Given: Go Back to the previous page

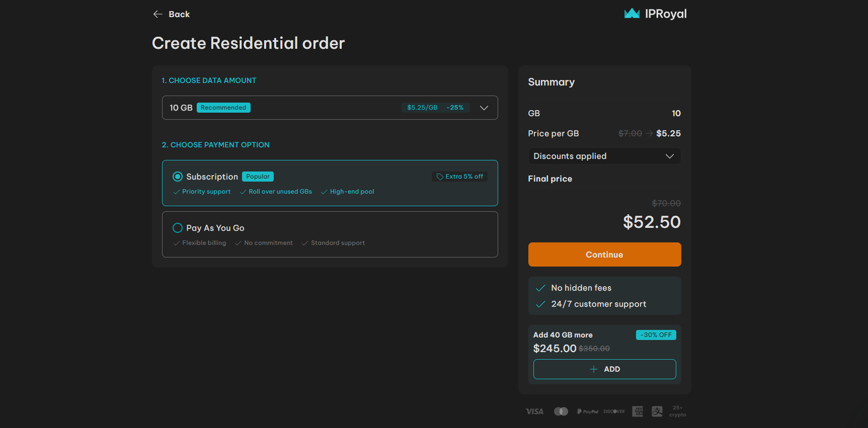Looking at the screenshot, I should pos(172,14).
